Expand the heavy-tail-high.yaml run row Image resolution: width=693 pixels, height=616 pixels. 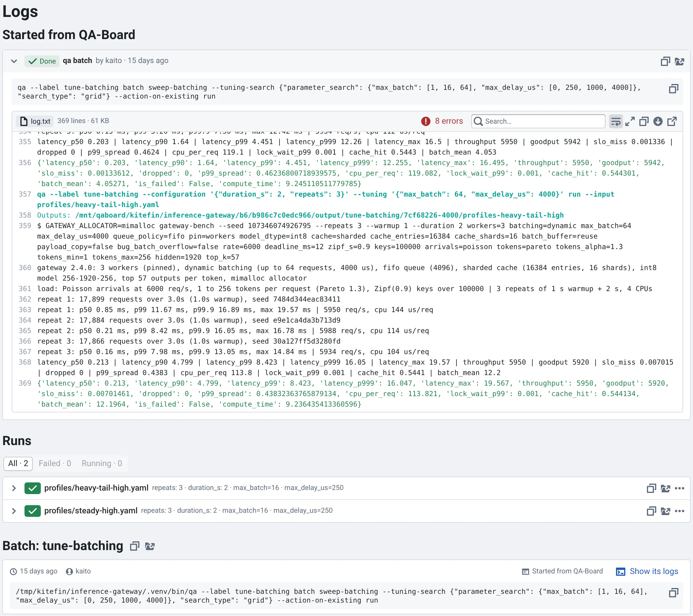tap(14, 488)
